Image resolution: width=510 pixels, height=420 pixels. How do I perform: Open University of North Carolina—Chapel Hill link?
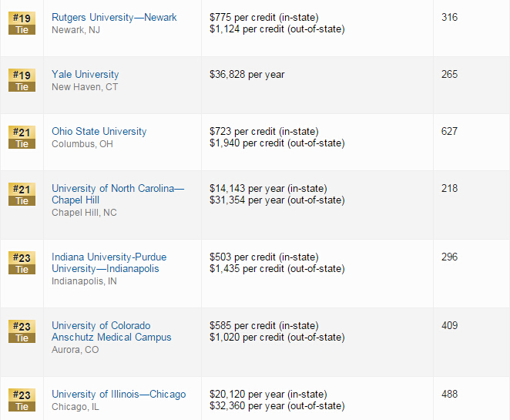(118, 194)
